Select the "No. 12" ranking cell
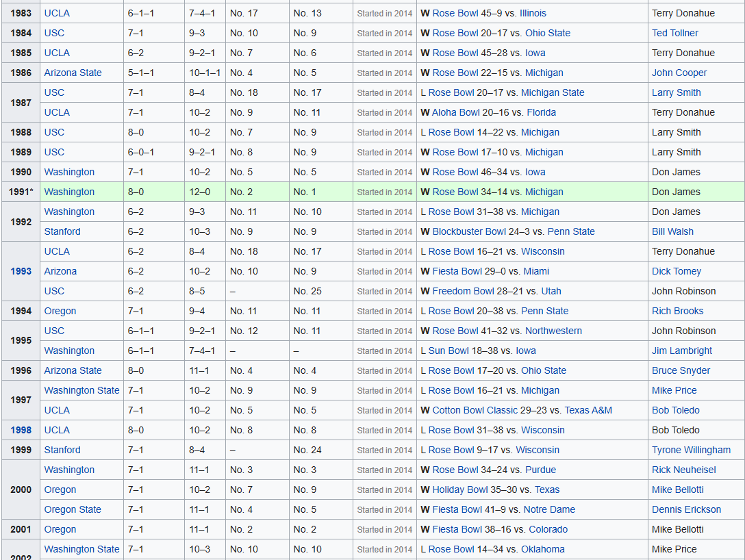The image size is (745, 560). pyautogui.click(x=257, y=331)
